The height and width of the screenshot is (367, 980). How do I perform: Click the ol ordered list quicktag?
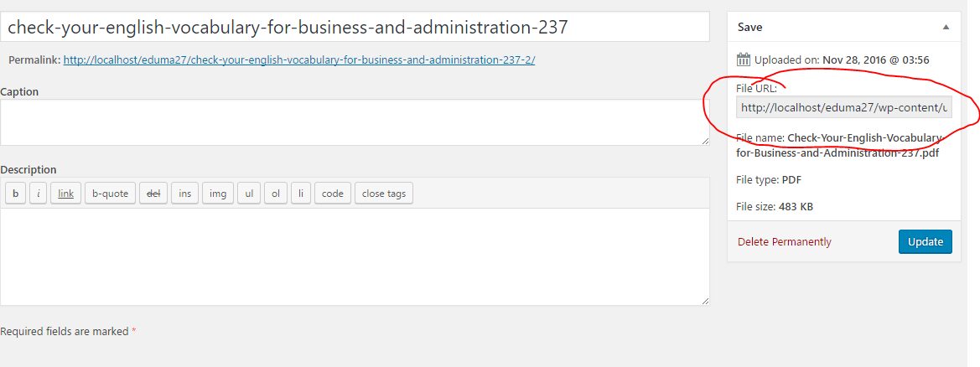click(275, 194)
